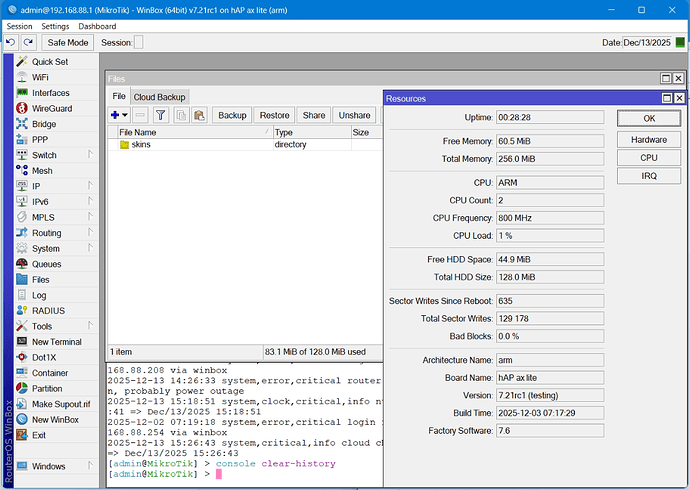The image size is (690, 490).
Task: Open the Quick Set menu icon
Action: tap(22, 62)
